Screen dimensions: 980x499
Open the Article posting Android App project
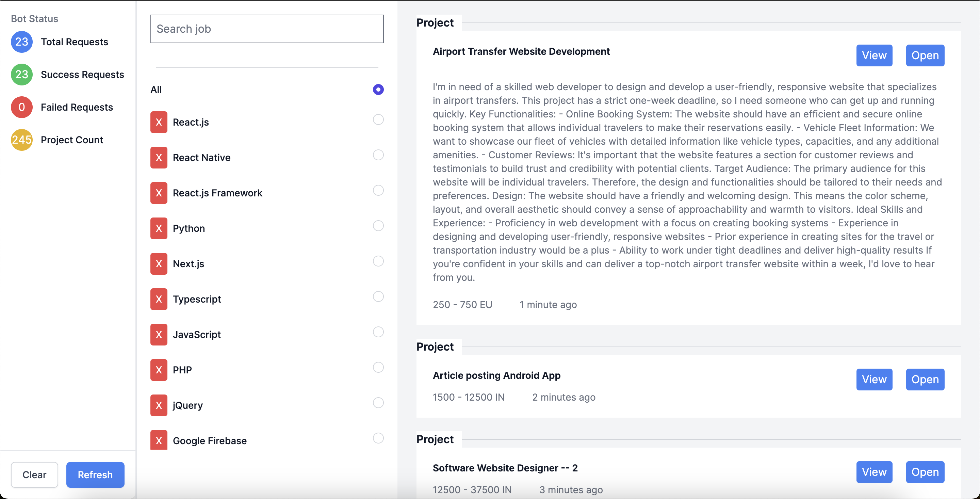(925, 380)
